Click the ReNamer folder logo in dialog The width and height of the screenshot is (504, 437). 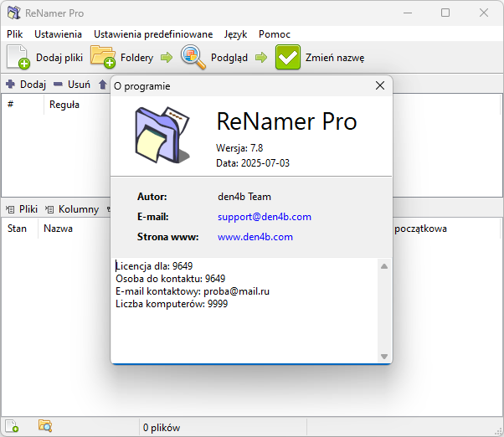(162, 135)
